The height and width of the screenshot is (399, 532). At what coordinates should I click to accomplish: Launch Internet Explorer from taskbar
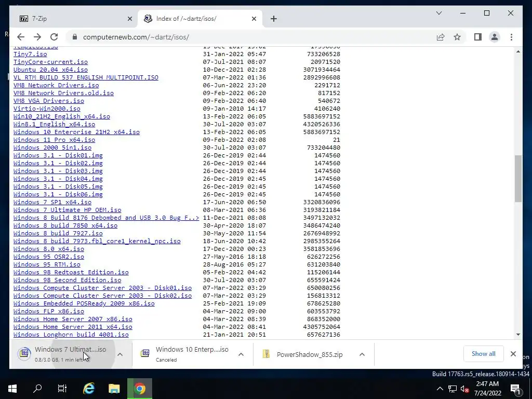point(88,389)
